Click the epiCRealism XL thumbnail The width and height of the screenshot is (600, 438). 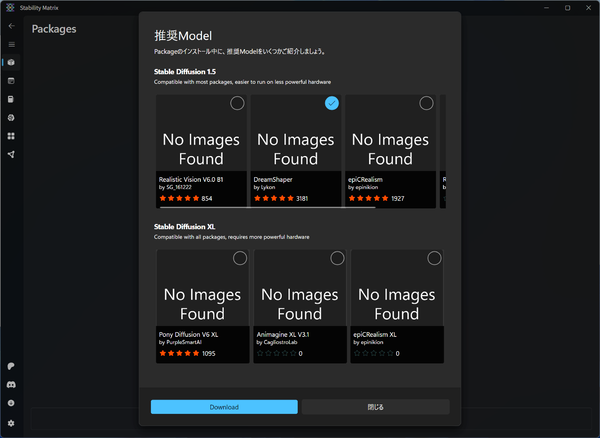click(397, 288)
